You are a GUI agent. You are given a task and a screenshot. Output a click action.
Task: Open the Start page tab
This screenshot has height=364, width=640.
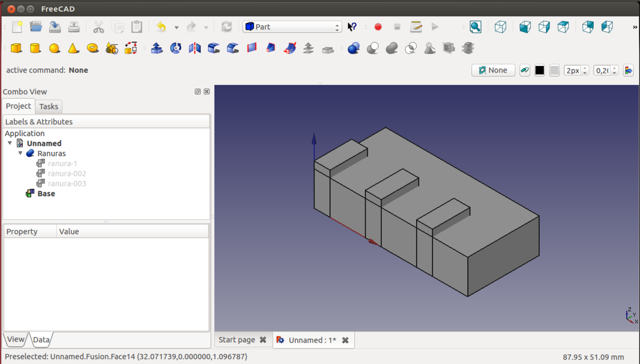(x=237, y=340)
